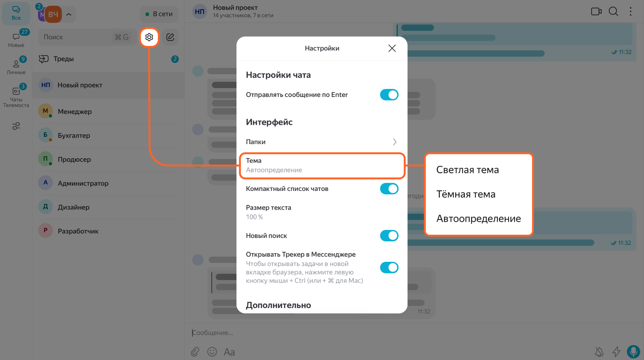Click the chat search input field
The height and width of the screenshot is (360, 644).
tap(87, 37)
